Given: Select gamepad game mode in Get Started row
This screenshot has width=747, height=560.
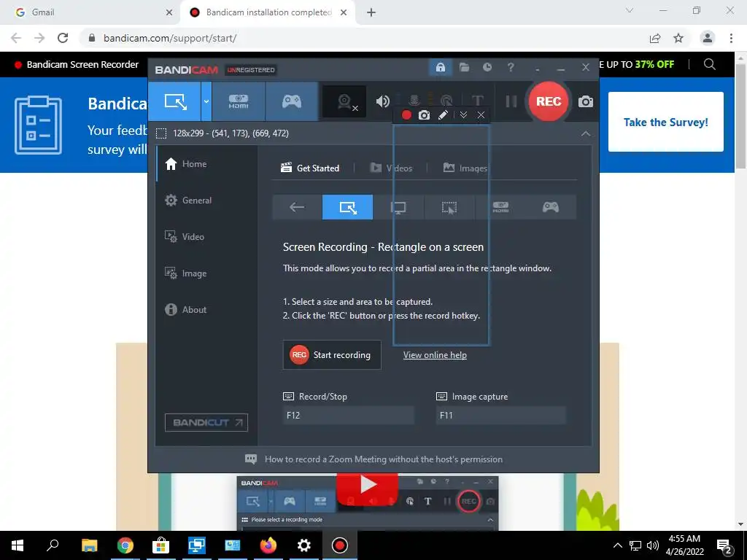Looking at the screenshot, I should [x=551, y=207].
